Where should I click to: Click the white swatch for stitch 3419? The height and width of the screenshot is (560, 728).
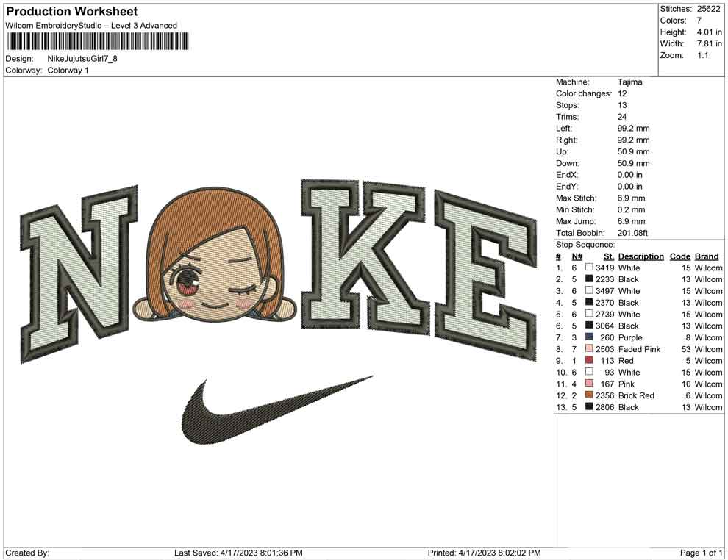589,268
